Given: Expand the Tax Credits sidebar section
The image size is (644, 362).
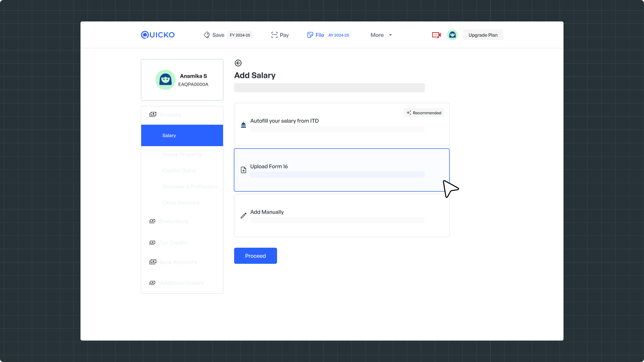Looking at the screenshot, I should click(174, 243).
